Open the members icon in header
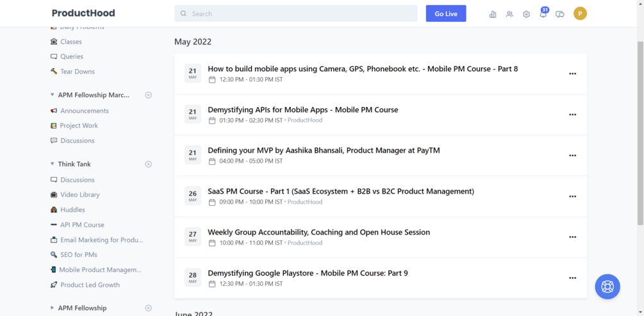644x316 pixels. coord(509,14)
